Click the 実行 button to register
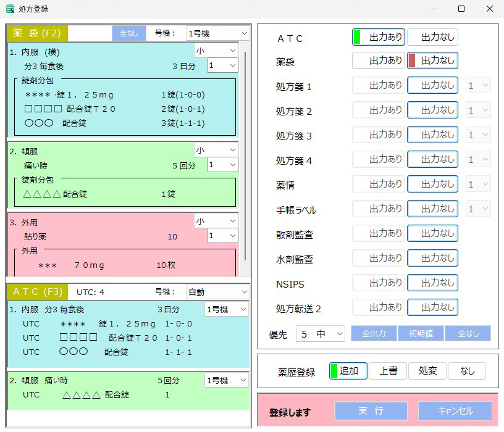504x432 pixels. tap(371, 411)
